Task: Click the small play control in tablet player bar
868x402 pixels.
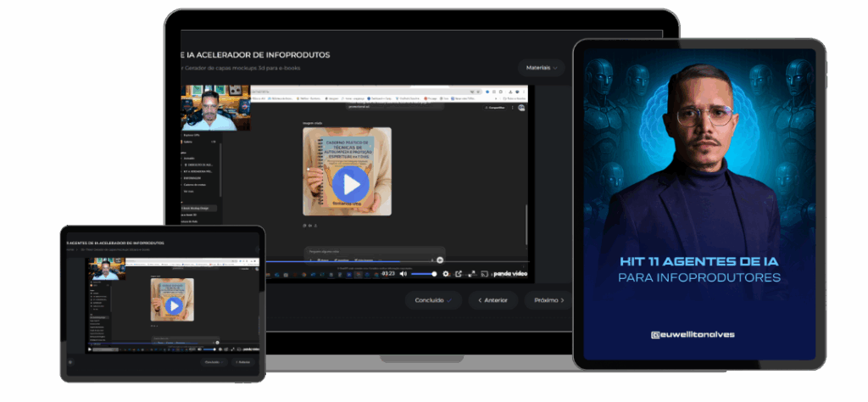Action: (90, 349)
